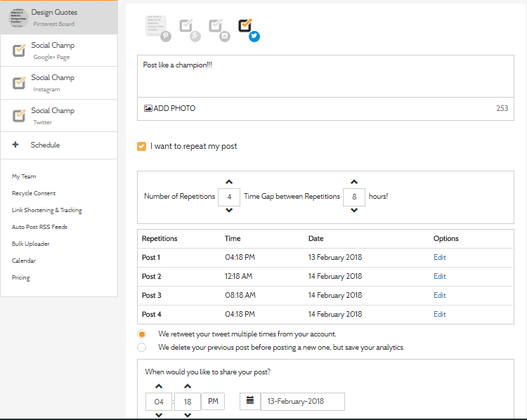Viewport: 527px width, 420px height.
Task: Click the Social Champ Instagram logo icon
Action: click(x=19, y=83)
